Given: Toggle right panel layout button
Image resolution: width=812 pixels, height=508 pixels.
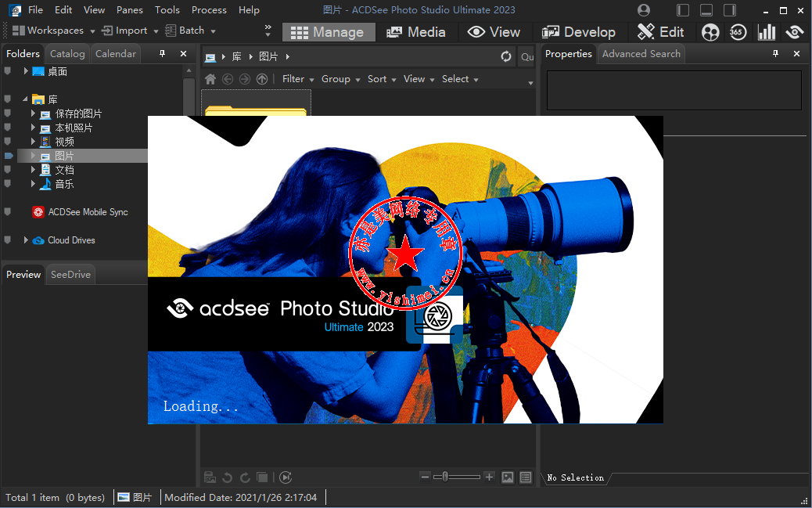Looking at the screenshot, I should [x=730, y=10].
